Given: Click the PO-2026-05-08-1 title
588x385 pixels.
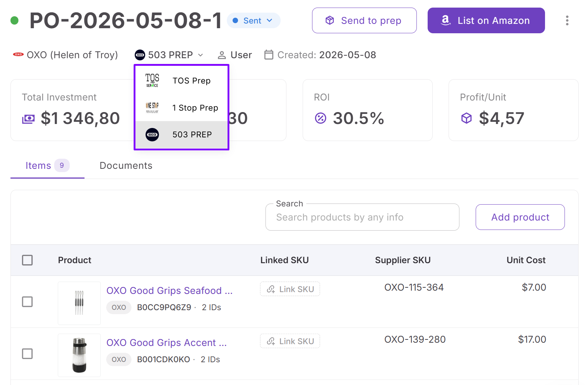Looking at the screenshot, I should [x=125, y=21].
